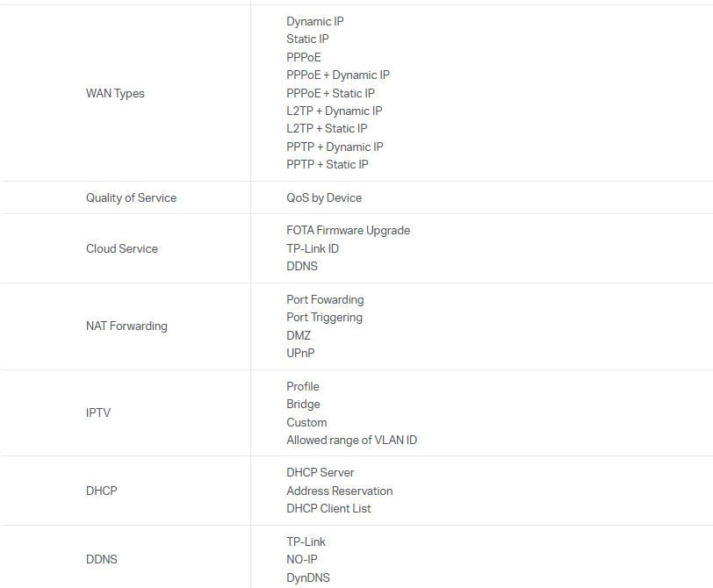Click the Dynamic IP entry

pyautogui.click(x=315, y=21)
